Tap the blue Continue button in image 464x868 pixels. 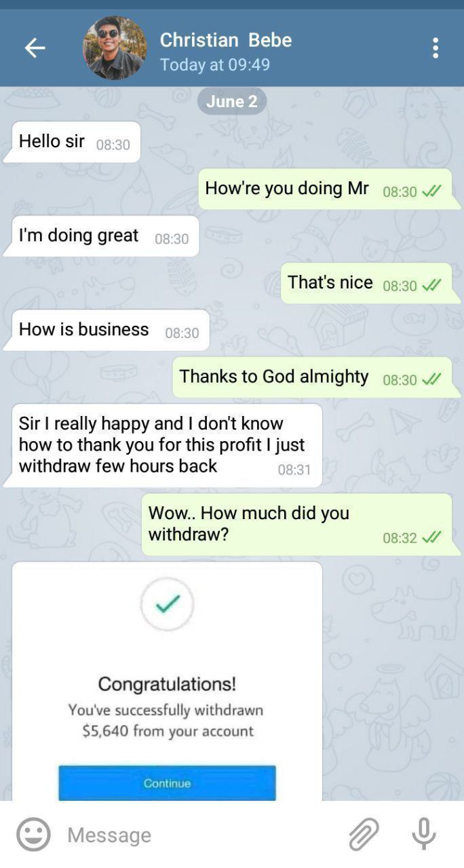(x=167, y=783)
